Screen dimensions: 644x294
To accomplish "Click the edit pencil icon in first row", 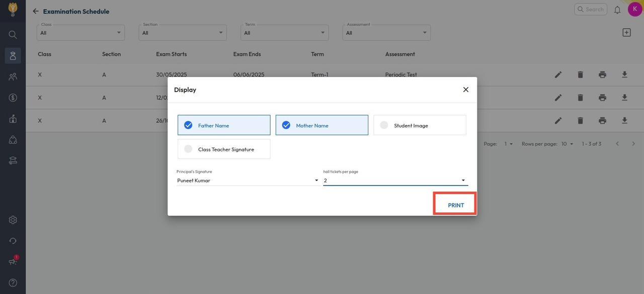I will (x=558, y=75).
